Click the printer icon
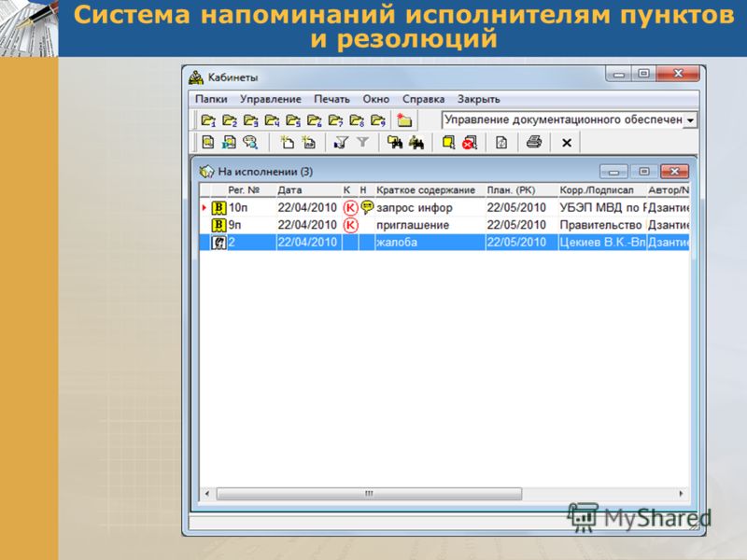This screenshot has height=560, width=747. (x=533, y=142)
